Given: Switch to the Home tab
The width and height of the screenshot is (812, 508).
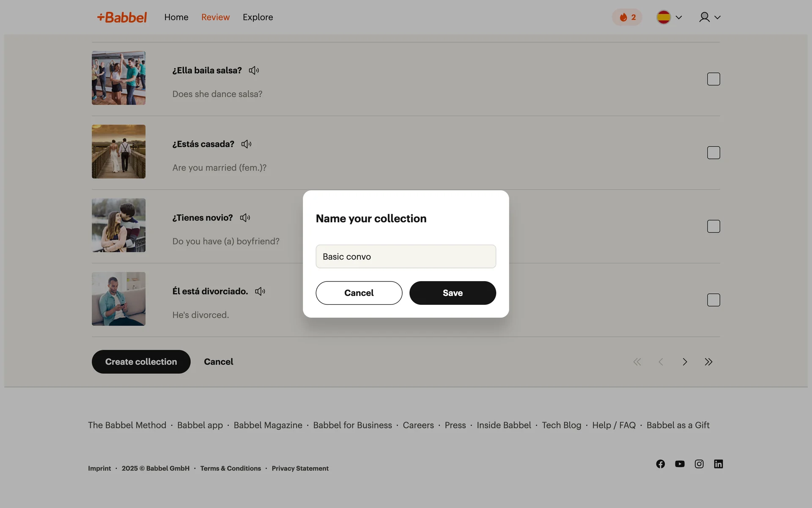Looking at the screenshot, I should point(176,17).
